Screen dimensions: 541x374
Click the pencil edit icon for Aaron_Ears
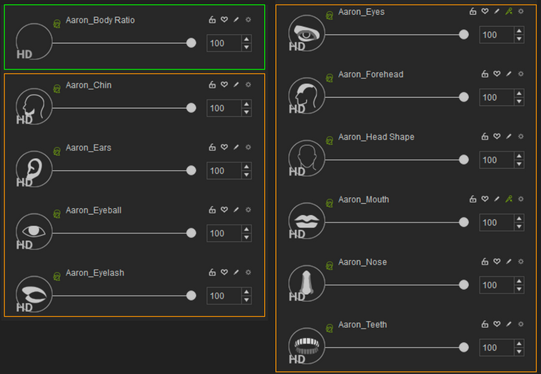[x=236, y=147]
